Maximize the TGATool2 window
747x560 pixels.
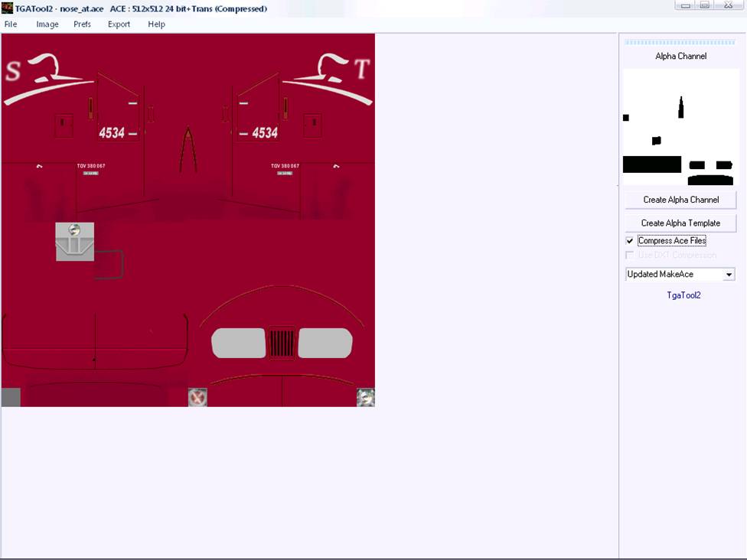point(705,5)
